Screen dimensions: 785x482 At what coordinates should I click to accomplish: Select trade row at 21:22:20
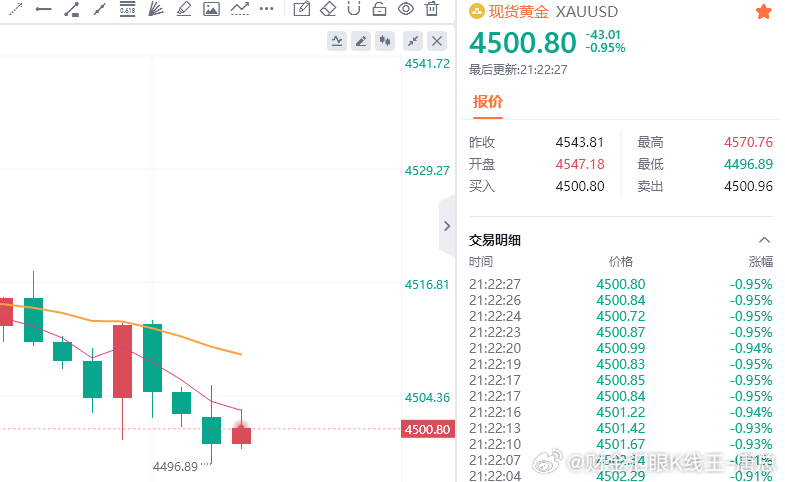pos(621,348)
